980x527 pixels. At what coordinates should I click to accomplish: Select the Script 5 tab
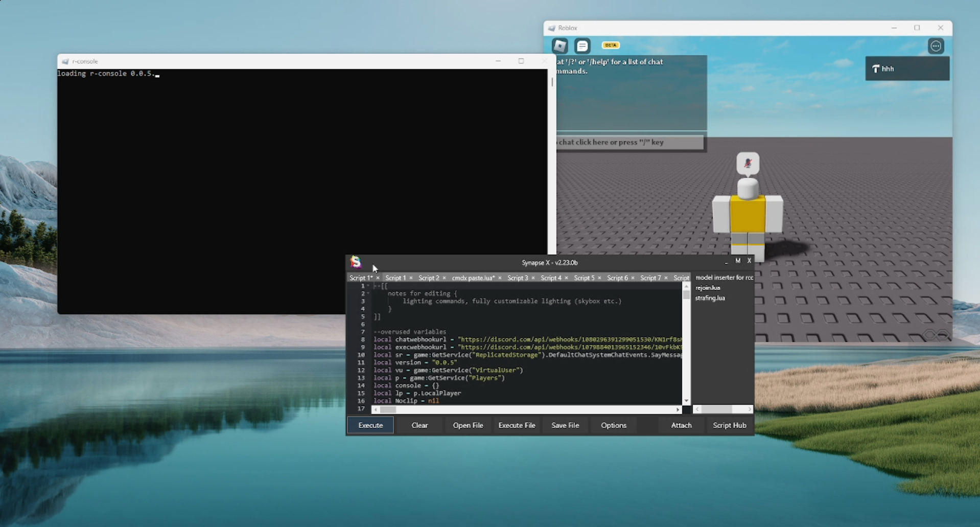[x=584, y=278]
